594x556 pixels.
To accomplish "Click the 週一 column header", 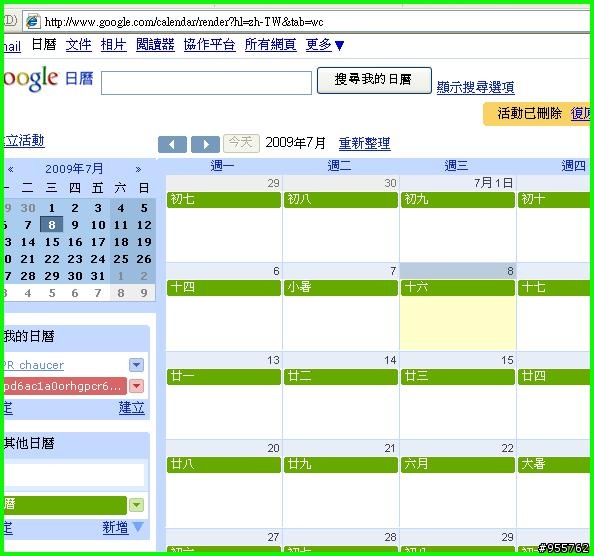I will click(x=222, y=166).
